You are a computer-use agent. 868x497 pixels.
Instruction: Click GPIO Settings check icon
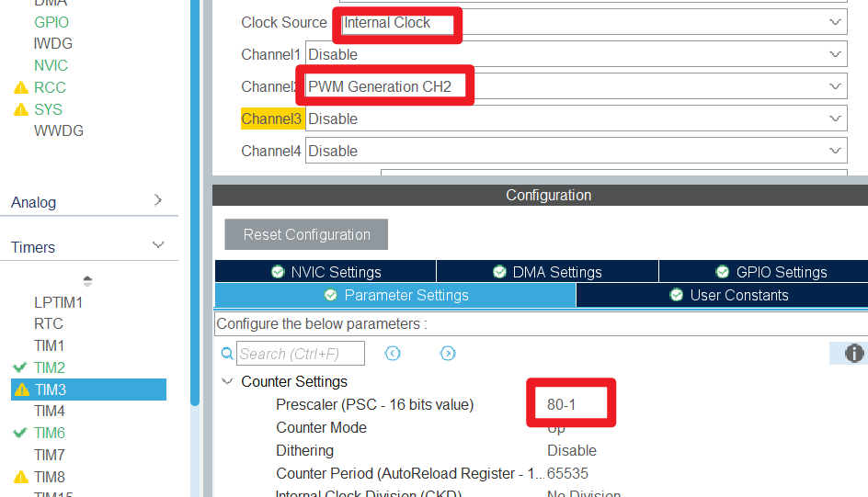click(723, 272)
